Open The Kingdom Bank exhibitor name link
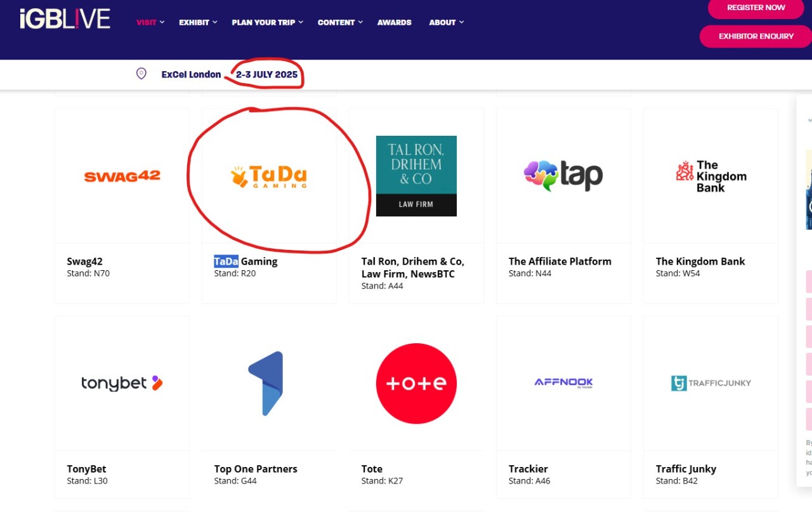 700,261
